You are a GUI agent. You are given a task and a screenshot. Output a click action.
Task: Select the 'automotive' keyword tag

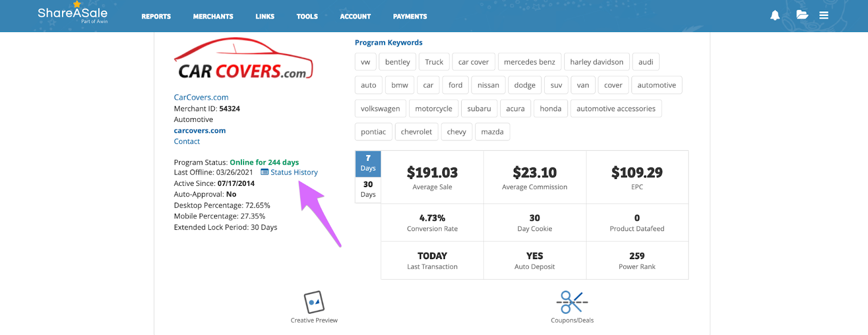[x=657, y=85]
